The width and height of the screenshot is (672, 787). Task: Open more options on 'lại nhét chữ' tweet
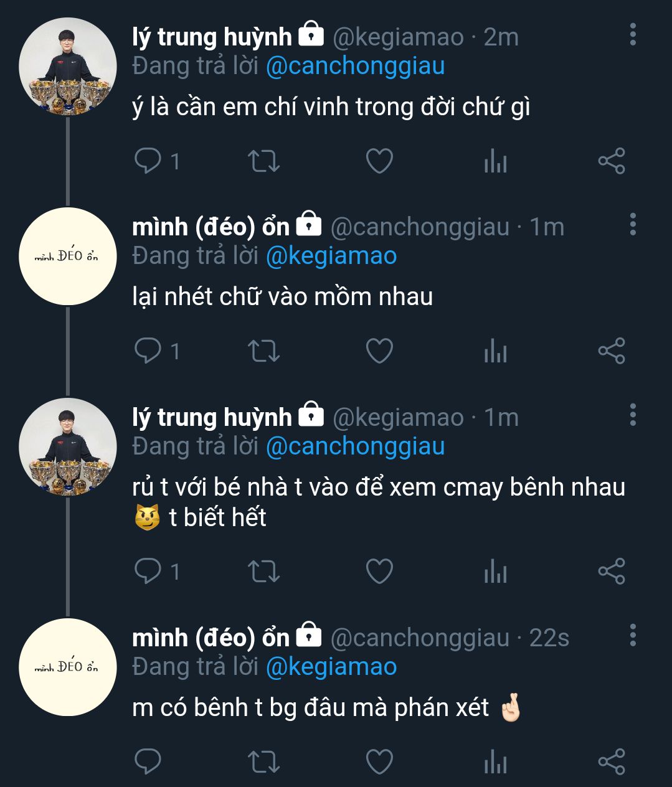[x=633, y=225]
